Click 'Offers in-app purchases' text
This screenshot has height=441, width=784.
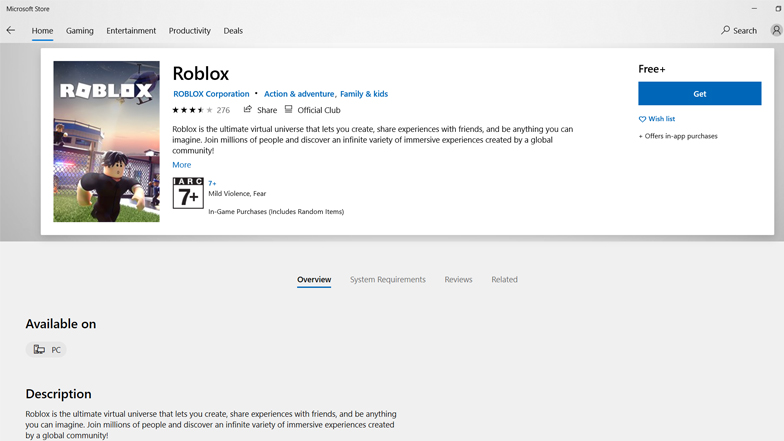678,136
